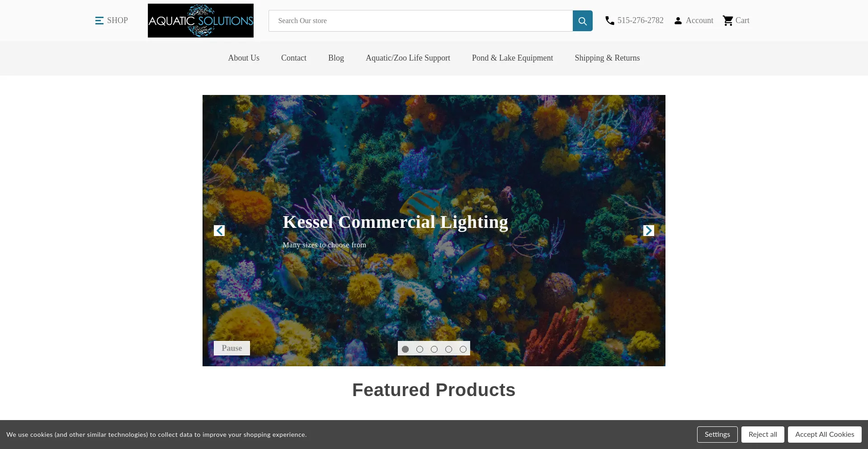This screenshot has width=868, height=449.
Task: Open the About Us page
Action: (244, 58)
